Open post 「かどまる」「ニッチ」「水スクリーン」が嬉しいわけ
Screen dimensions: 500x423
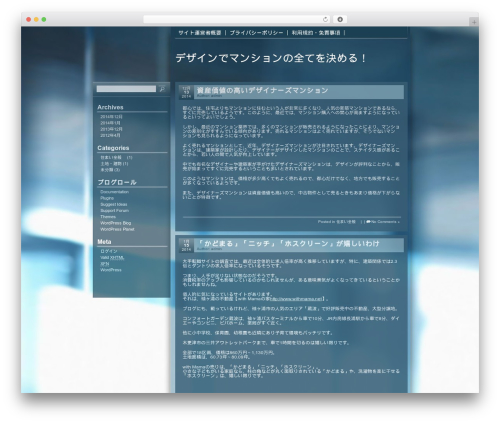tap(288, 244)
